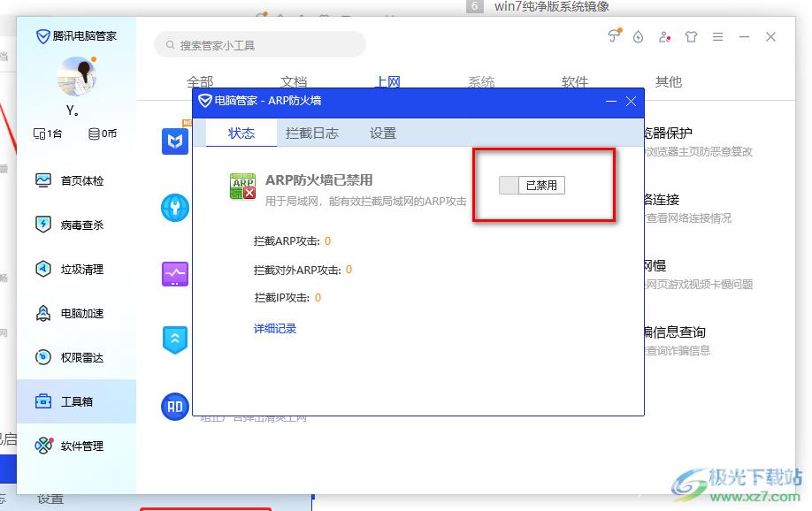Screen dimensions: 812x511
Task: Select the 文档 category tab
Action: click(294, 82)
